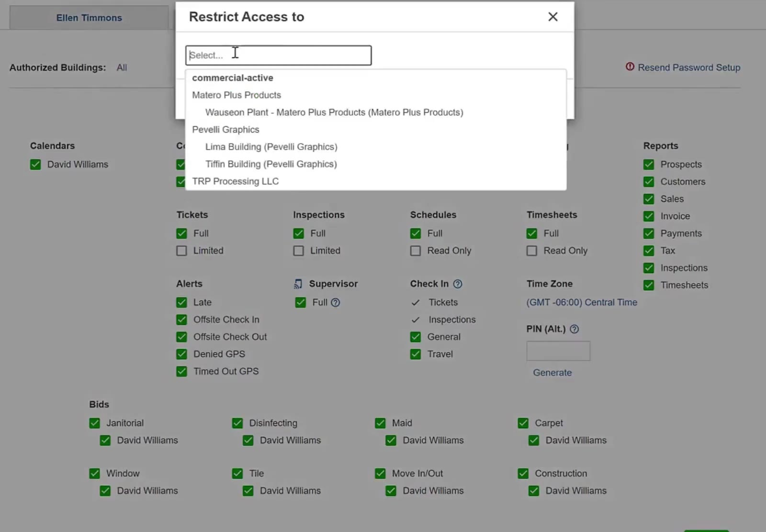
Task: Click the Resend Password Setup warning icon
Action: [630, 66]
